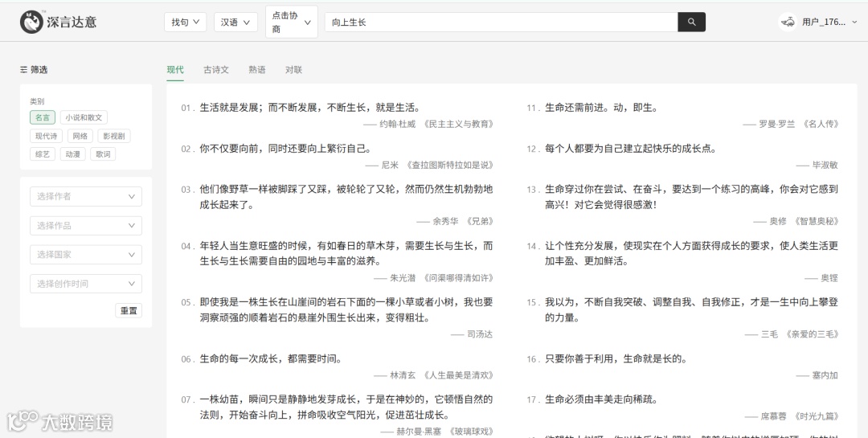Open the 选择作者 dropdown

(x=86, y=197)
